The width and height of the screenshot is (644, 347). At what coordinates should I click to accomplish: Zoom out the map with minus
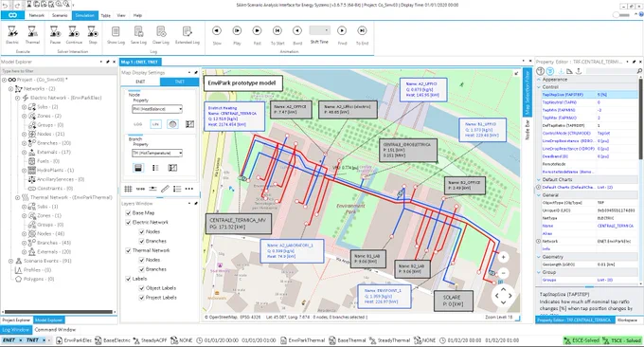click(x=503, y=273)
